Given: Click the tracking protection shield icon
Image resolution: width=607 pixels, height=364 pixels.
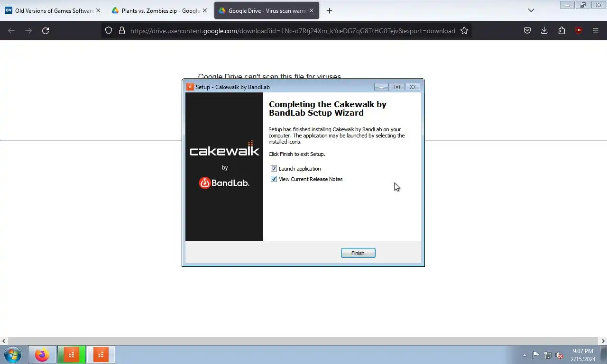Looking at the screenshot, I should coord(109,31).
